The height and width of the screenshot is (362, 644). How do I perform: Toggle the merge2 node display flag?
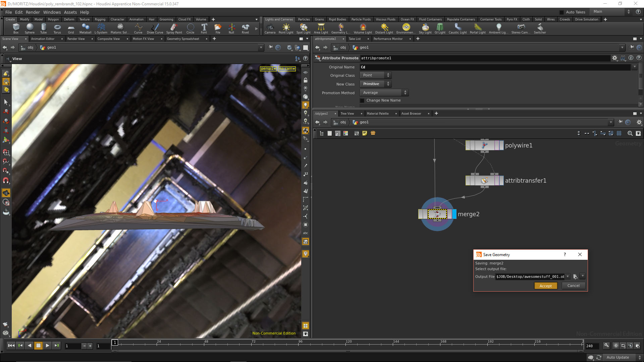click(454, 214)
